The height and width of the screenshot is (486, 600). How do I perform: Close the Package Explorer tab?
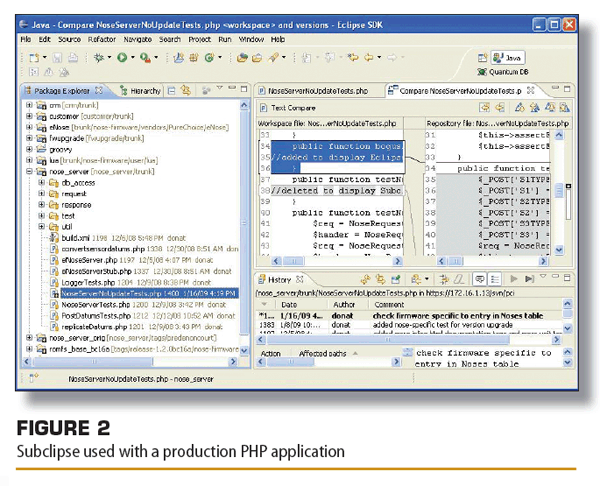(x=99, y=91)
